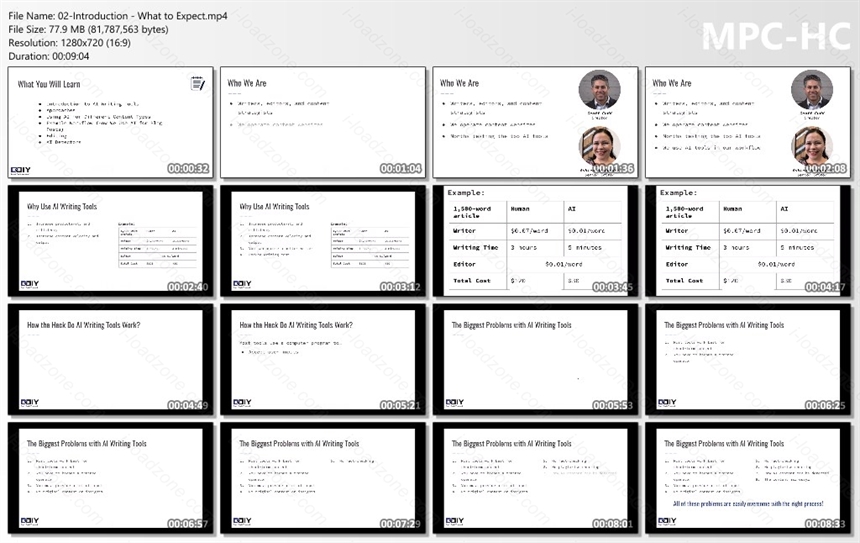Screen dimensions: 860x543
Task: Click the woman's portrait in 00:02:08 thumbnail
Action: click(x=812, y=147)
